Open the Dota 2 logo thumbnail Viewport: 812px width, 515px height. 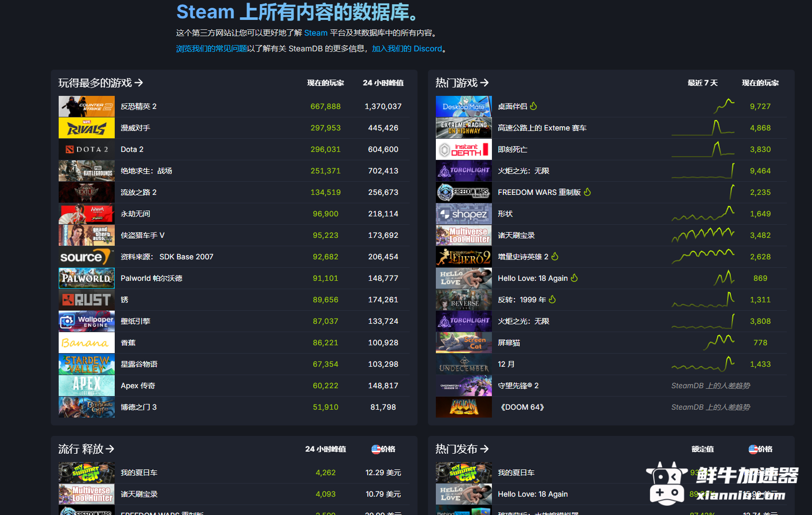tap(86, 149)
